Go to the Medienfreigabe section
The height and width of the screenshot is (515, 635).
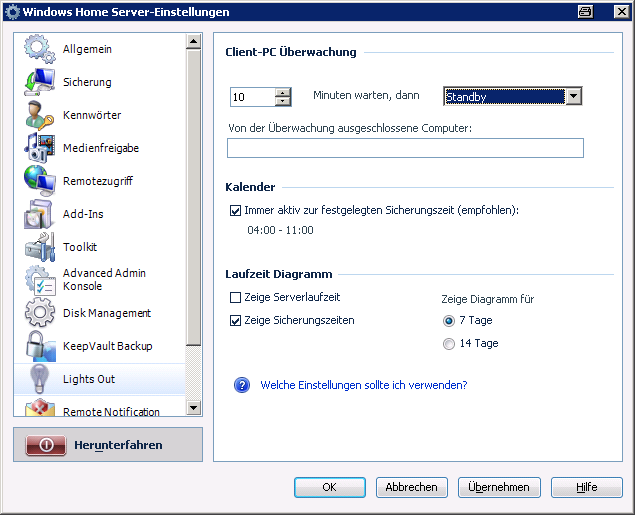100,148
